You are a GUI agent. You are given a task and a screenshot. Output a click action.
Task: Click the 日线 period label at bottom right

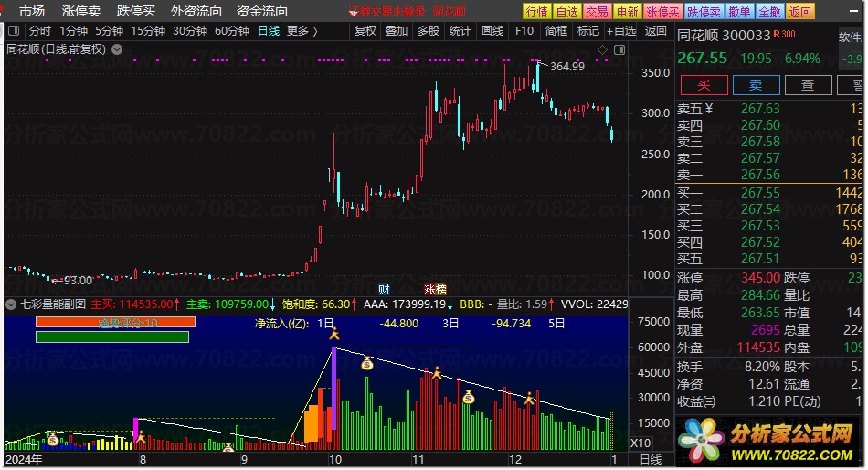pos(651,459)
